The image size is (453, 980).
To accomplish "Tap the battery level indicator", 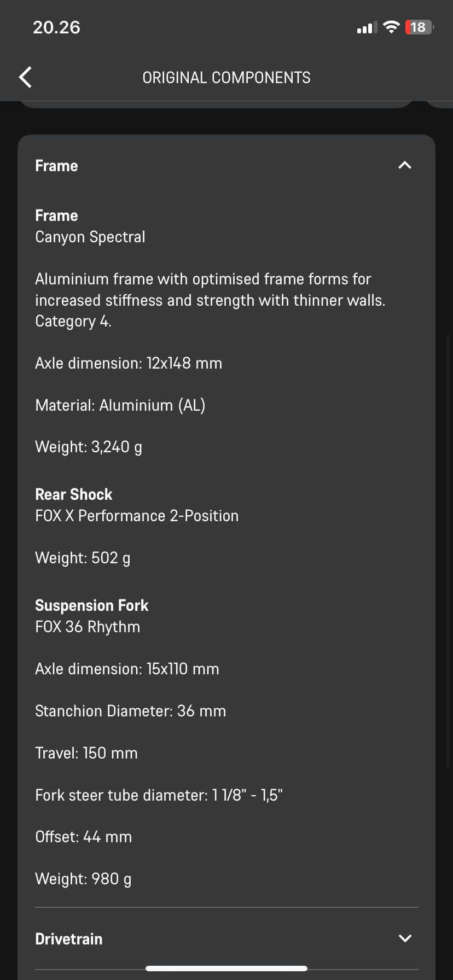I will click(419, 27).
